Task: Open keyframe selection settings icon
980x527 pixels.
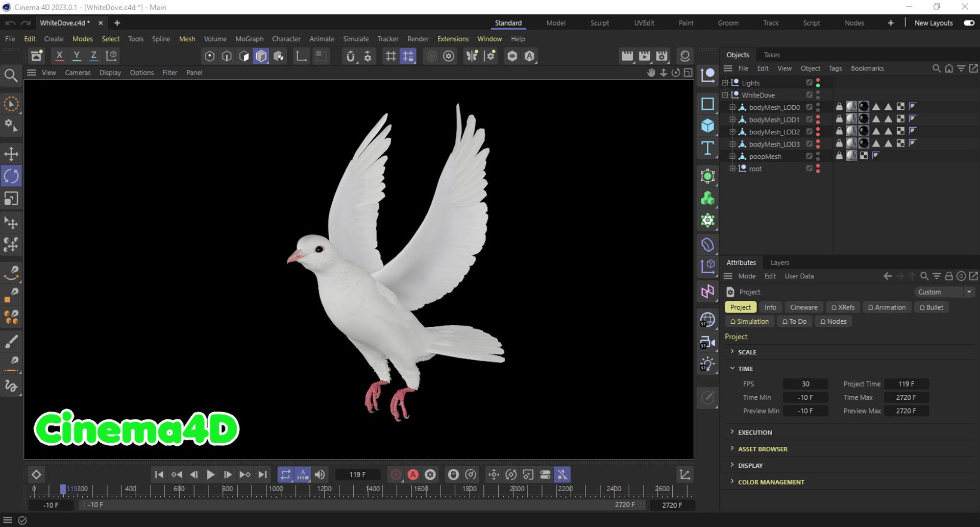Action: (x=430, y=474)
